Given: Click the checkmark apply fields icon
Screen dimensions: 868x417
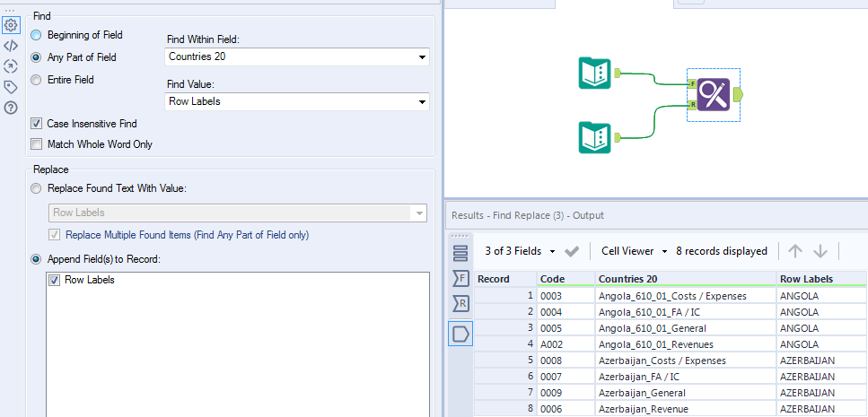Looking at the screenshot, I should tap(572, 252).
